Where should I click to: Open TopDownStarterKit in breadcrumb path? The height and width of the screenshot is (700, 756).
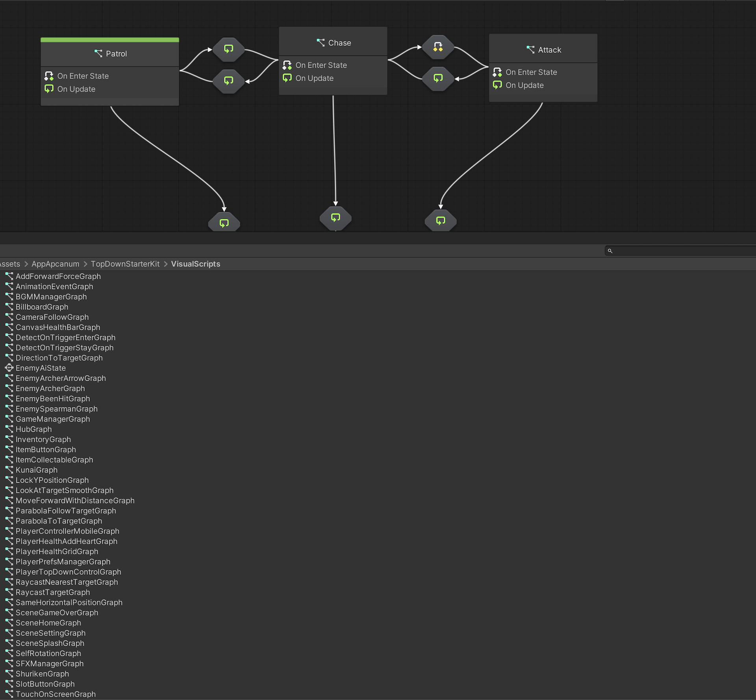(x=125, y=264)
